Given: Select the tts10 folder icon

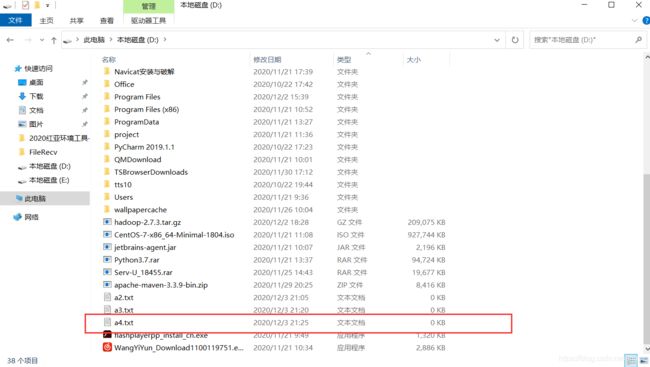Looking at the screenshot, I should click(107, 184).
